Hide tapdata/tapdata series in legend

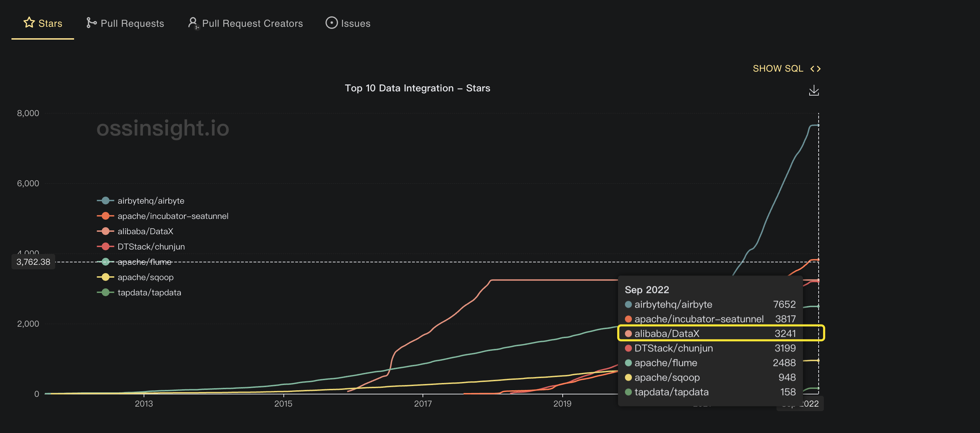pos(149,292)
